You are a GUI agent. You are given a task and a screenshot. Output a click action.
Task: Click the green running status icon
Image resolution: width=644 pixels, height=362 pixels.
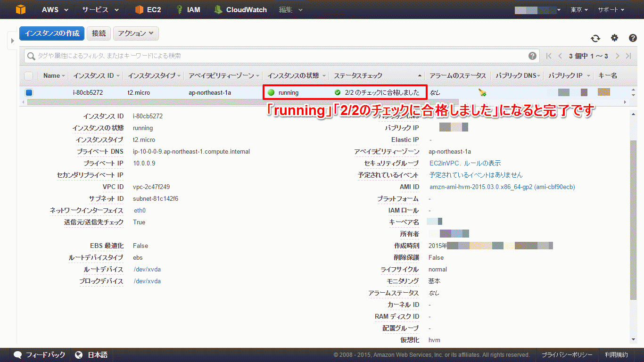(x=271, y=92)
